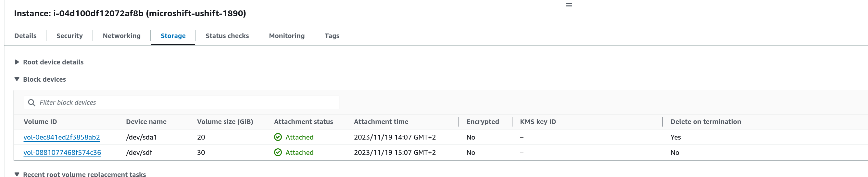Click the Delete on termination column header
Viewport: 868px width, 177px height.
(x=706, y=122)
